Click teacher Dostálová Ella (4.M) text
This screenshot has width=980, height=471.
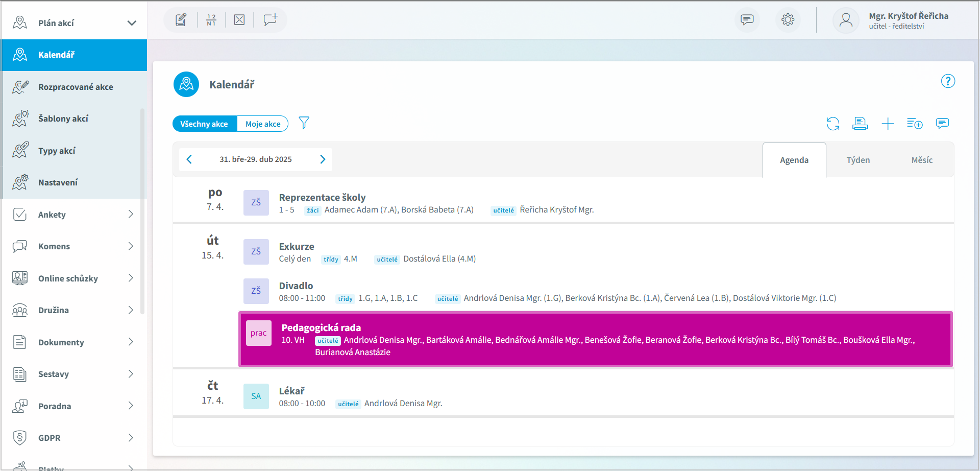pyautogui.click(x=439, y=259)
